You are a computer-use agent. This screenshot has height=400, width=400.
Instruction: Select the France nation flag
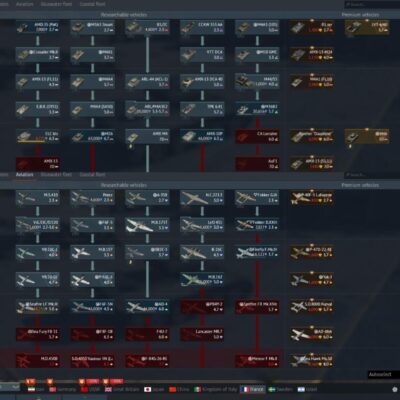click(246, 389)
